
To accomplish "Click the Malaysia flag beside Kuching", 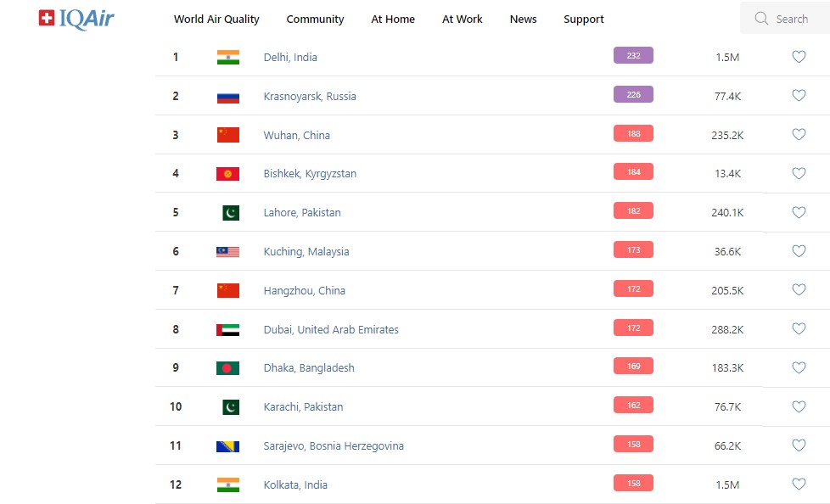I will (227, 252).
